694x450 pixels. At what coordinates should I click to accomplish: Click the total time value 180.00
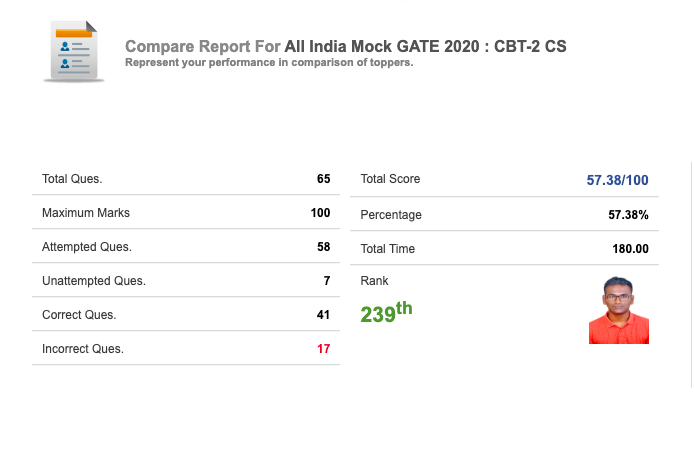(631, 249)
